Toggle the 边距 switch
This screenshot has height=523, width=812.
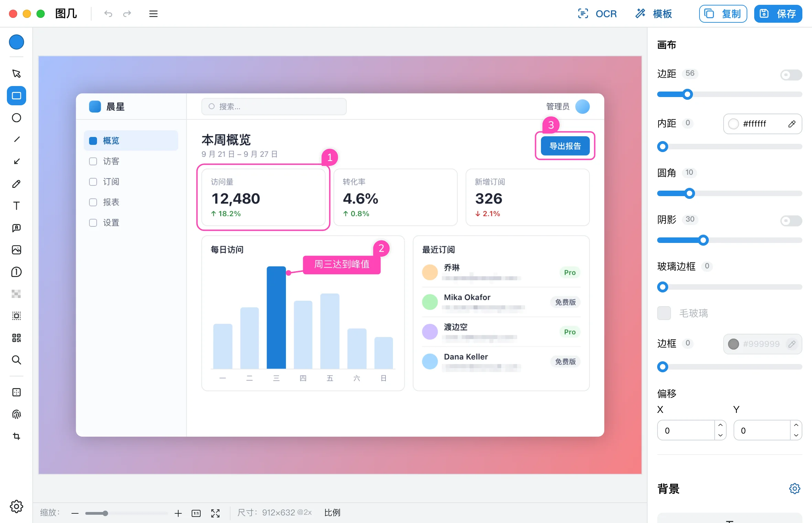pos(791,75)
